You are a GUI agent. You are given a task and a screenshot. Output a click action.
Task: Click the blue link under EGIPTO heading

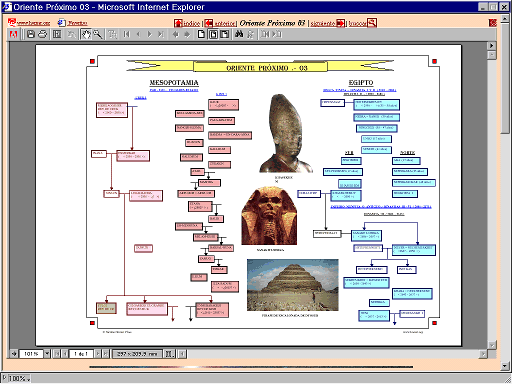coord(360,90)
